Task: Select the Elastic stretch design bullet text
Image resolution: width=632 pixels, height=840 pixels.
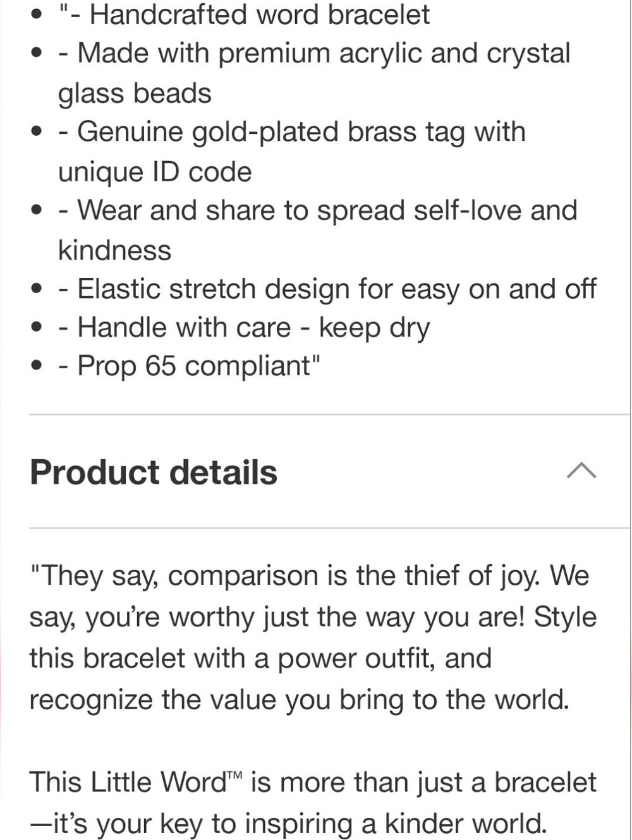Action: click(x=327, y=289)
